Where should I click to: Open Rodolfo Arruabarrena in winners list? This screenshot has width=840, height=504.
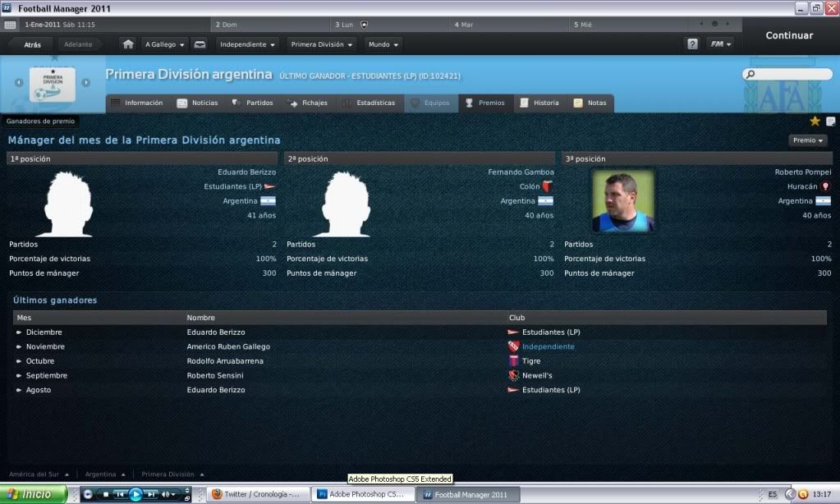pyautogui.click(x=225, y=361)
